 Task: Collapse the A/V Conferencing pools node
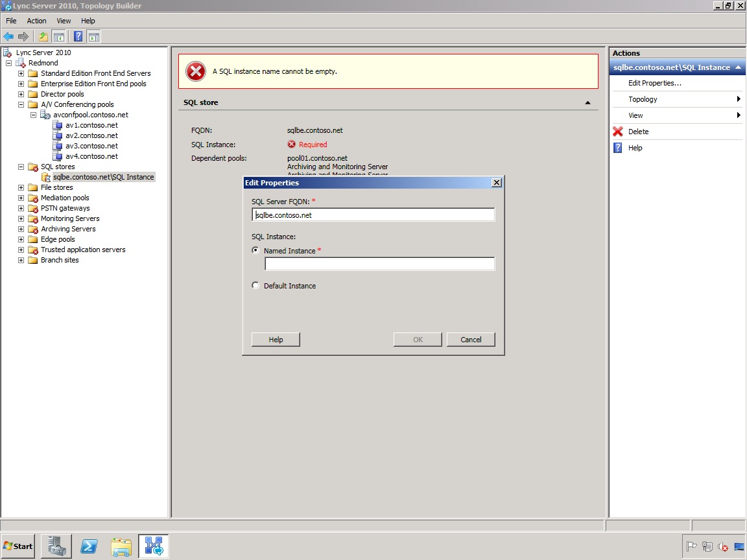21,104
